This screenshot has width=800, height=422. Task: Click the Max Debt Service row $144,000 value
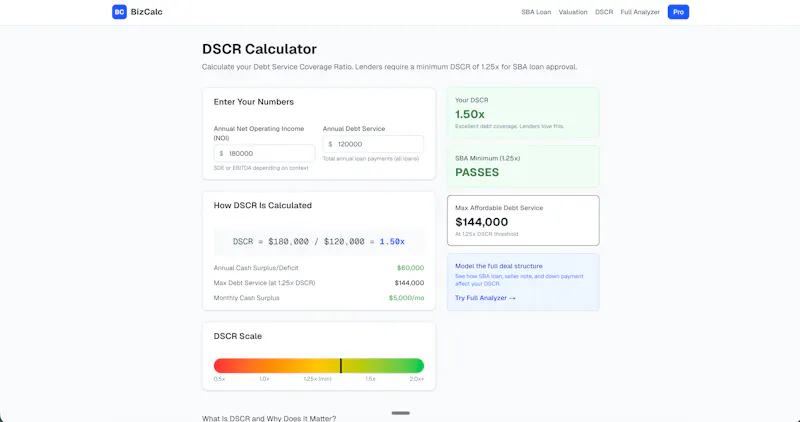tap(409, 283)
